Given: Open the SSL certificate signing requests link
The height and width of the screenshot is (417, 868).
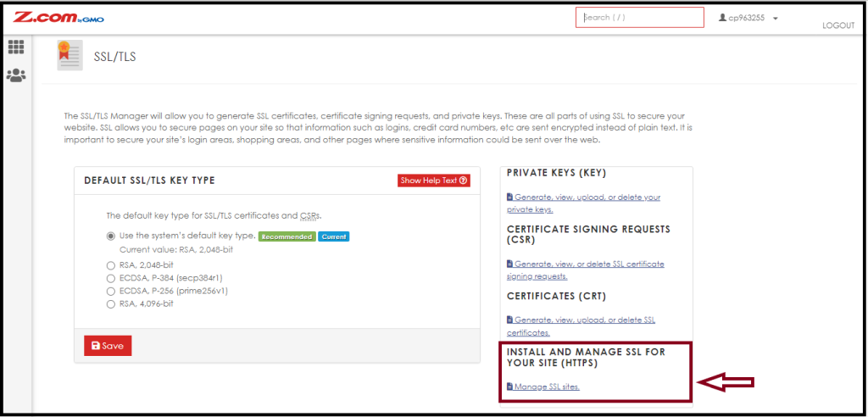Looking at the screenshot, I should pyautogui.click(x=585, y=270).
